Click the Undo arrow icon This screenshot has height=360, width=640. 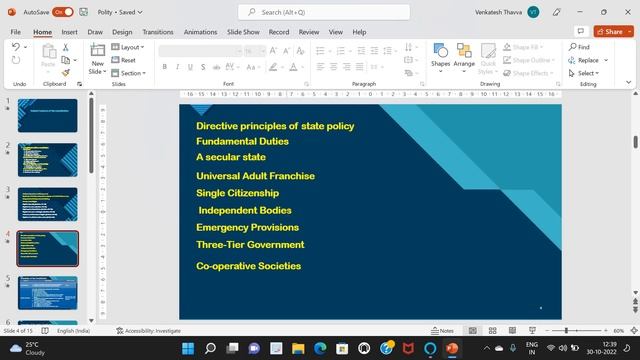coord(16,47)
